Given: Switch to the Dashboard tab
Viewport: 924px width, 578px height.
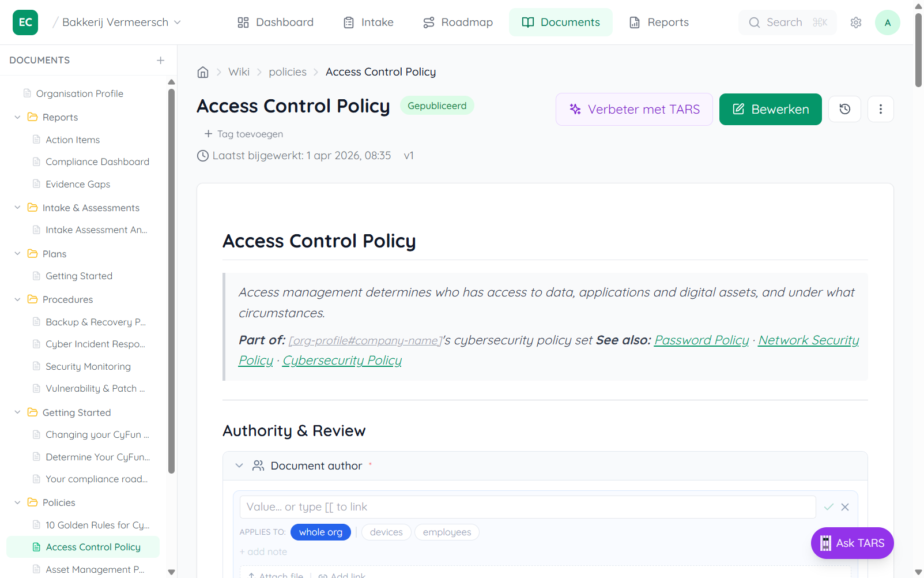Looking at the screenshot, I should [x=275, y=22].
